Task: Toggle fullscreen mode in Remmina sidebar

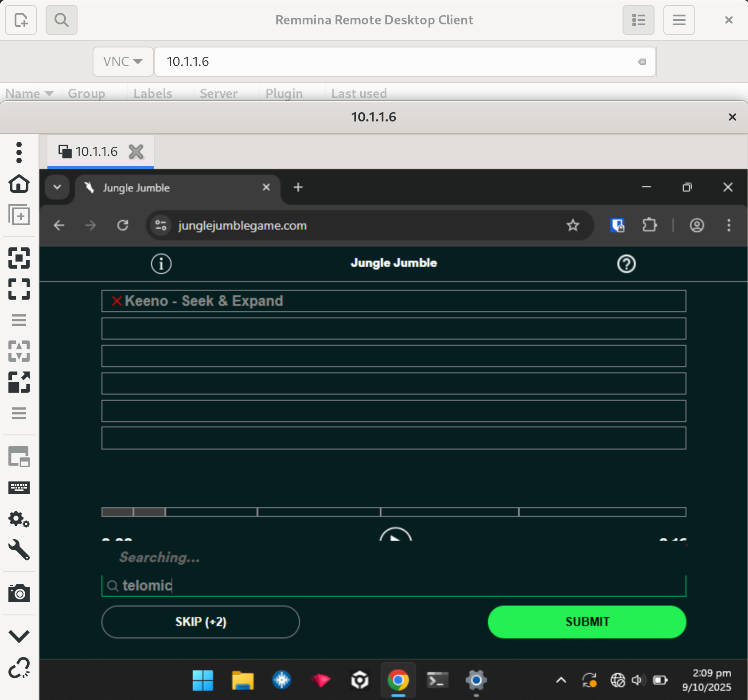Action: (19, 289)
